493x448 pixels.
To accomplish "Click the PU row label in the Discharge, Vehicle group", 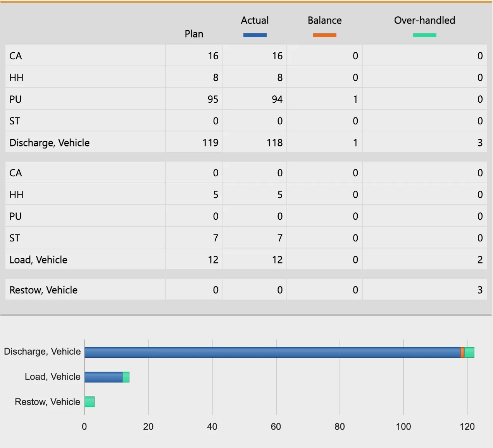I will pyautogui.click(x=16, y=99).
